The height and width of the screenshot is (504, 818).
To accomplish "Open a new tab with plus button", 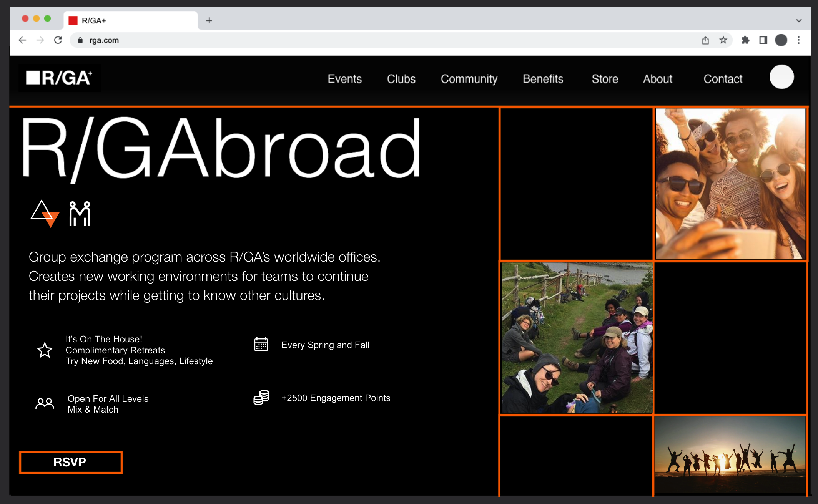I will click(x=209, y=20).
